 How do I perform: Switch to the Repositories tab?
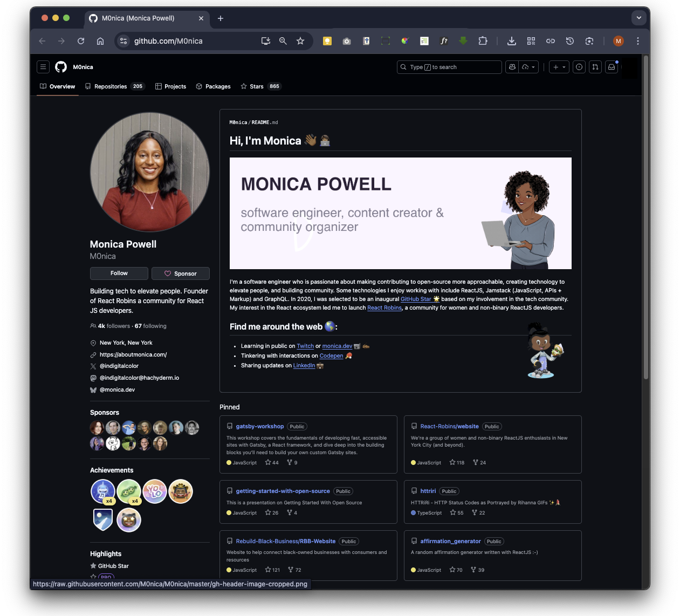111,86
